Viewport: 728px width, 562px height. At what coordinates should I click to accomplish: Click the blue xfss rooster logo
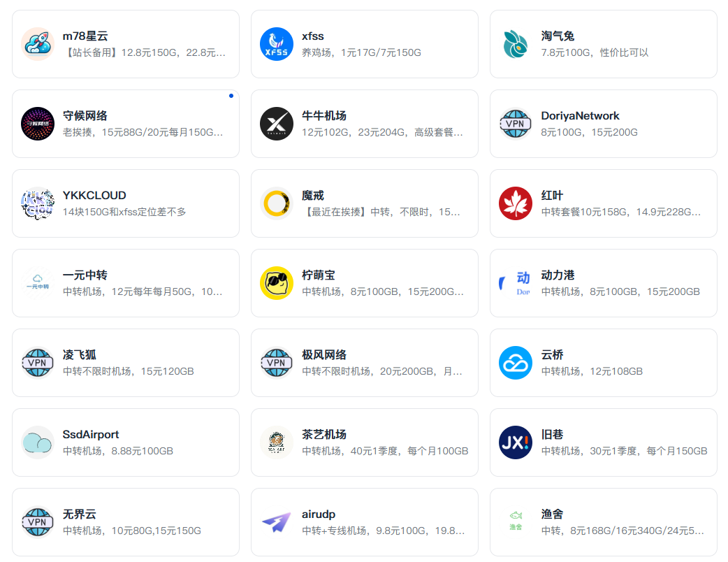(277, 44)
